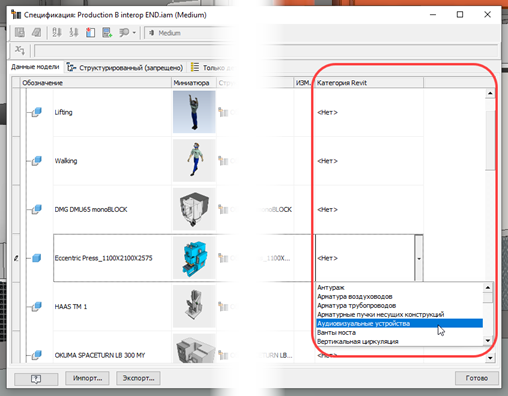Click the Walking component icon
The width and height of the screenshot is (508, 396).
coord(36,161)
